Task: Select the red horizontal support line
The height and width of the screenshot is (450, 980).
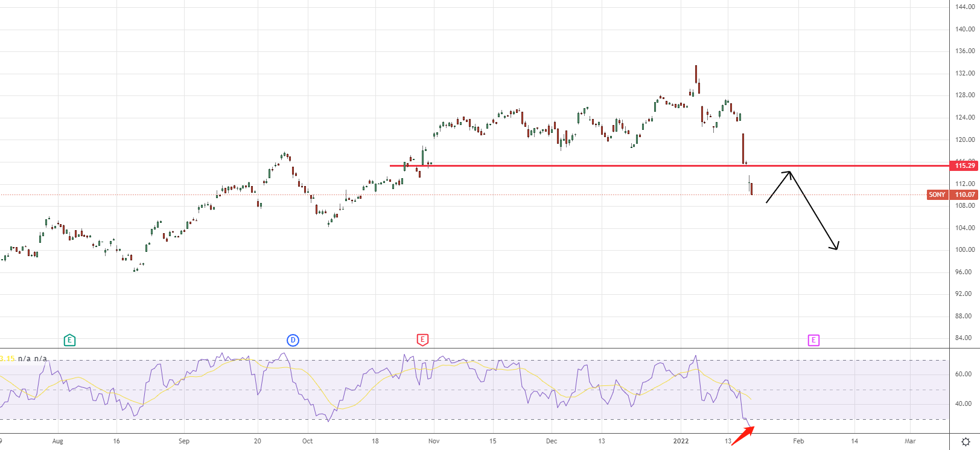Action: pyautogui.click(x=543, y=166)
